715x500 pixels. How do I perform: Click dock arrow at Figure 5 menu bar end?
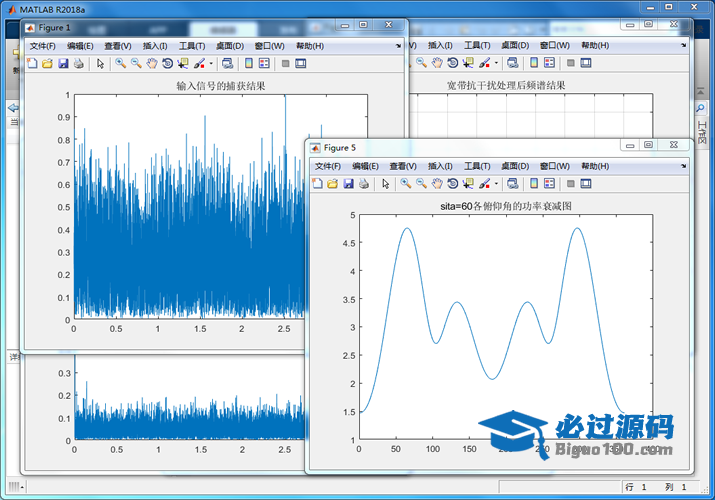684,166
